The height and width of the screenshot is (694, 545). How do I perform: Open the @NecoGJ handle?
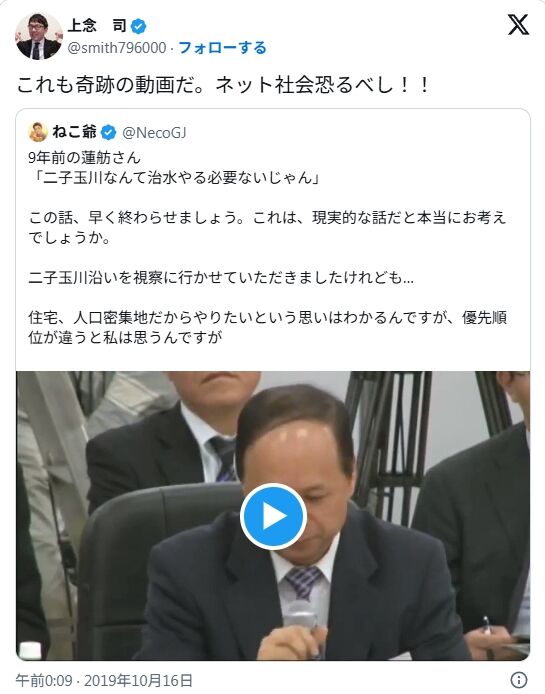(x=154, y=132)
